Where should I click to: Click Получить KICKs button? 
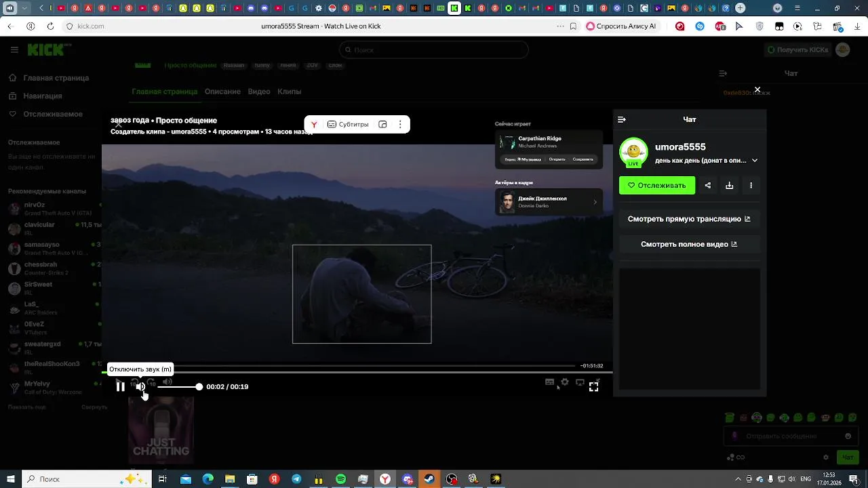(797, 49)
